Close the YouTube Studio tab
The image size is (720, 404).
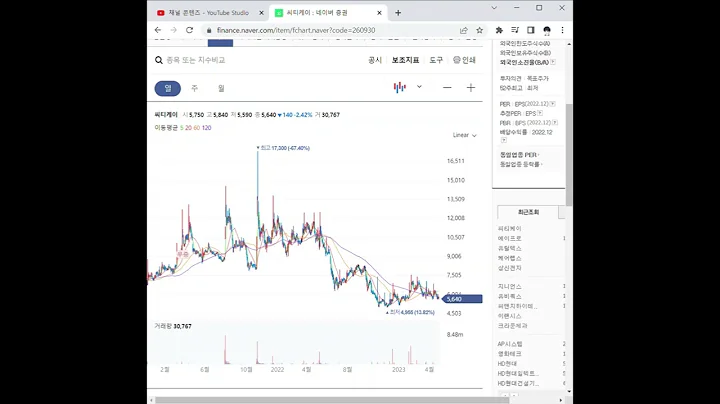[x=261, y=13]
